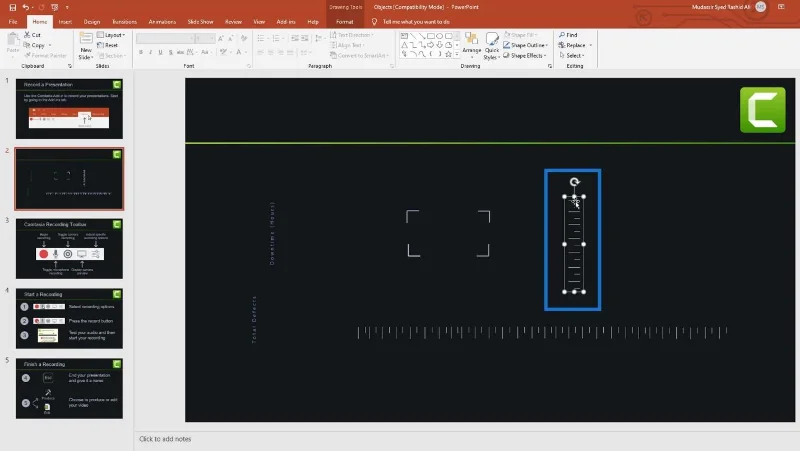This screenshot has height=451, width=800.
Task: Click to add notes area
Action: coord(165,439)
